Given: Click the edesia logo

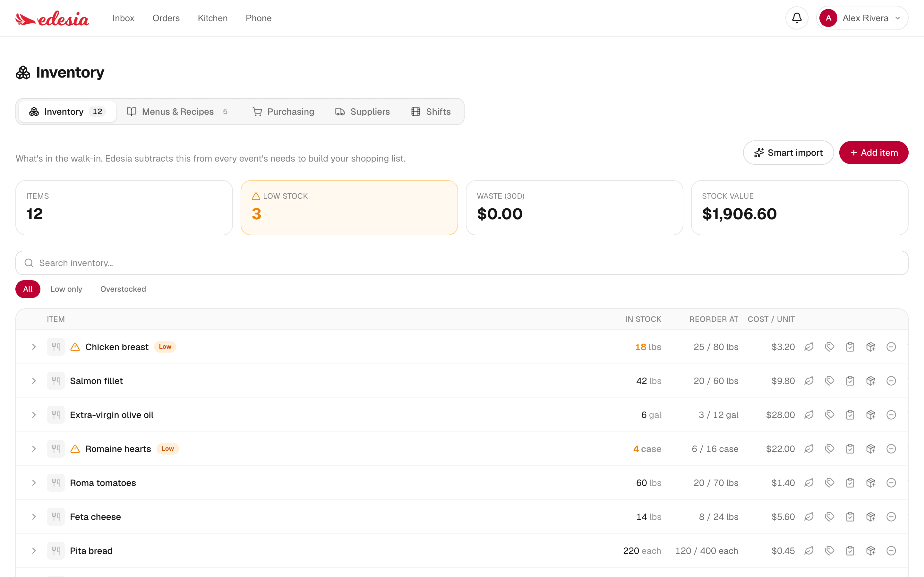Looking at the screenshot, I should 52,18.
